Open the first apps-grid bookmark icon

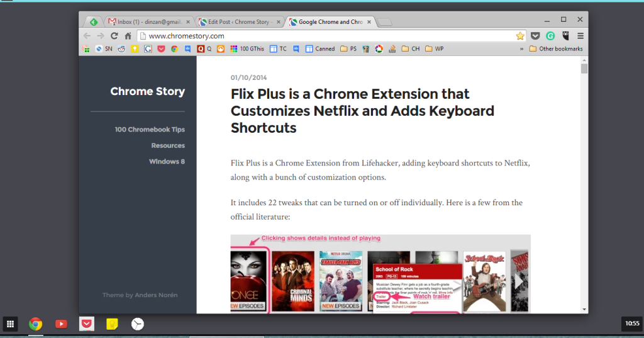click(86, 48)
